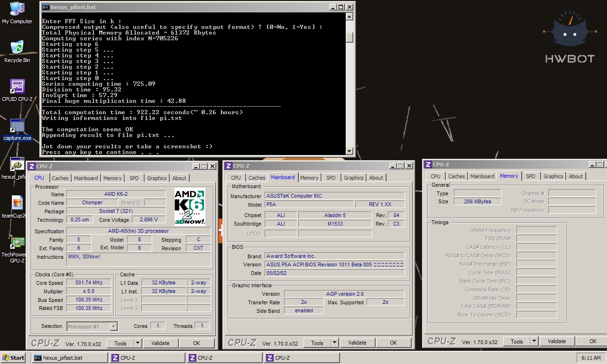
Task: Click the Multiplier x 5.0 field
Action: click(89, 291)
